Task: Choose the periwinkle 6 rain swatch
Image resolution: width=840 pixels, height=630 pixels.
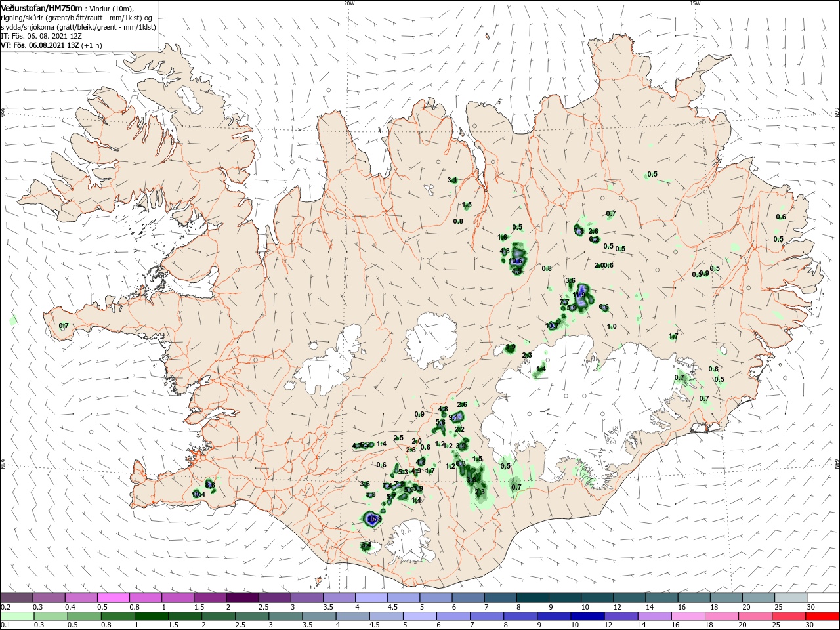Action: click(453, 616)
